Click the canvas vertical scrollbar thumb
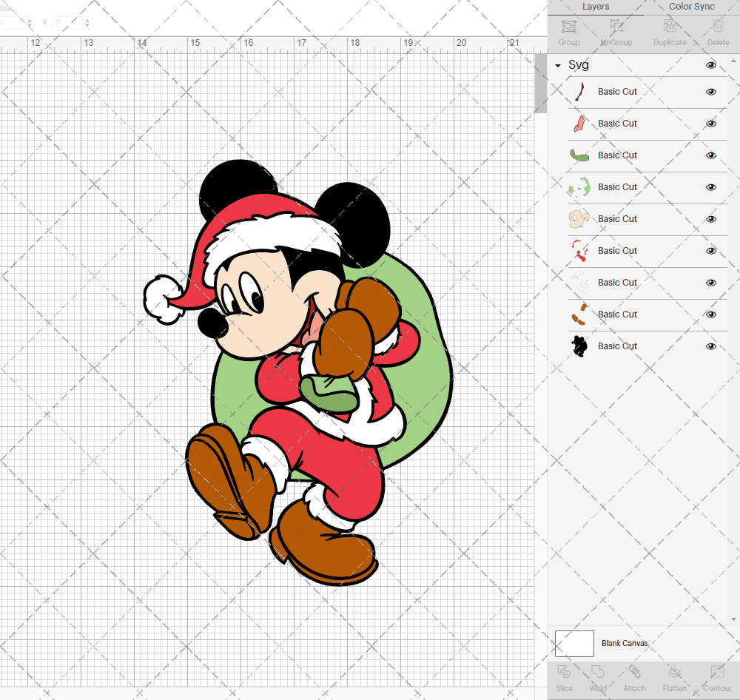Viewport: 740px width, 700px height. point(540,83)
